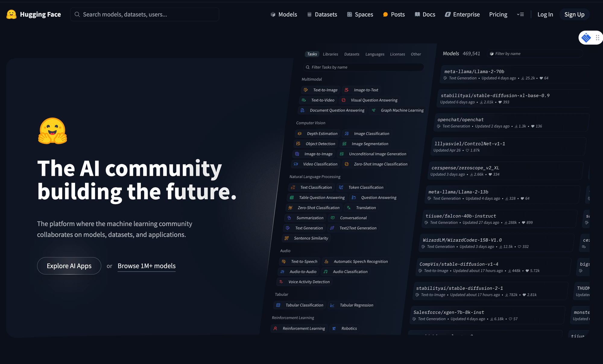The width and height of the screenshot is (603, 364).
Task: Open the Licenses tab
Action: pyautogui.click(x=397, y=54)
